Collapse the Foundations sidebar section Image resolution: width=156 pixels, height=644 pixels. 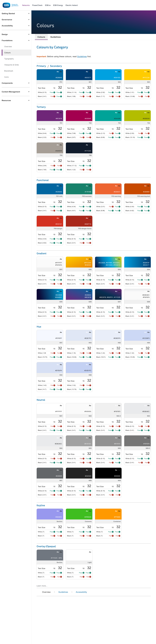point(16,41)
